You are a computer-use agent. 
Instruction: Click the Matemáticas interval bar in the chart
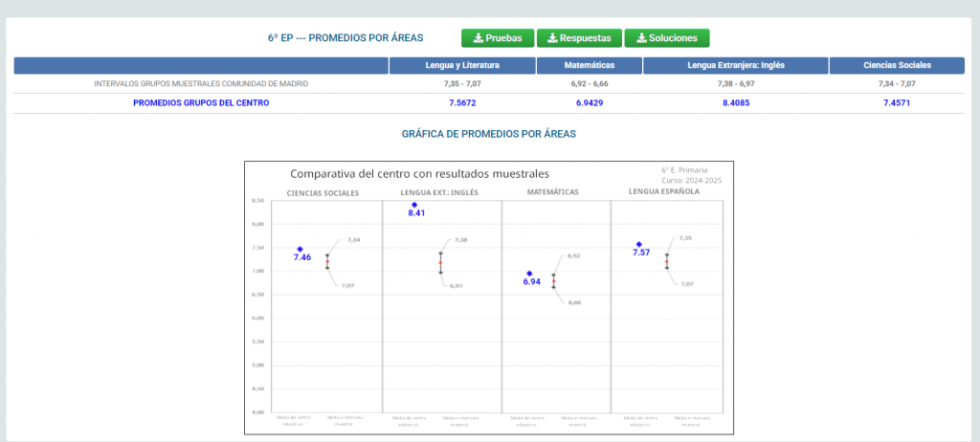click(553, 280)
